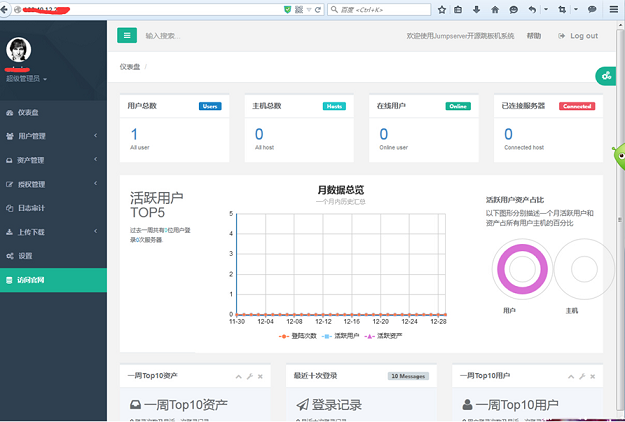
Task: Close the 一周Top10用户 panel
Action: coord(593,377)
